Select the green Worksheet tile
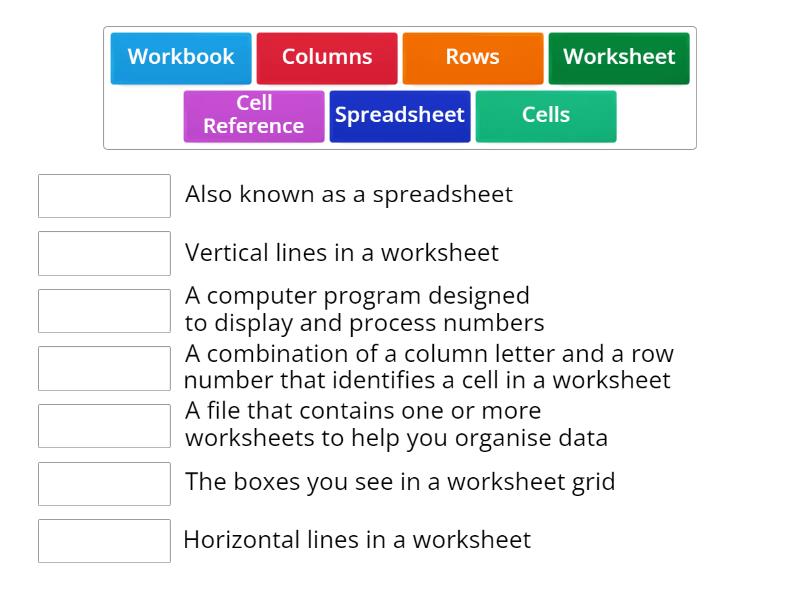 619,58
